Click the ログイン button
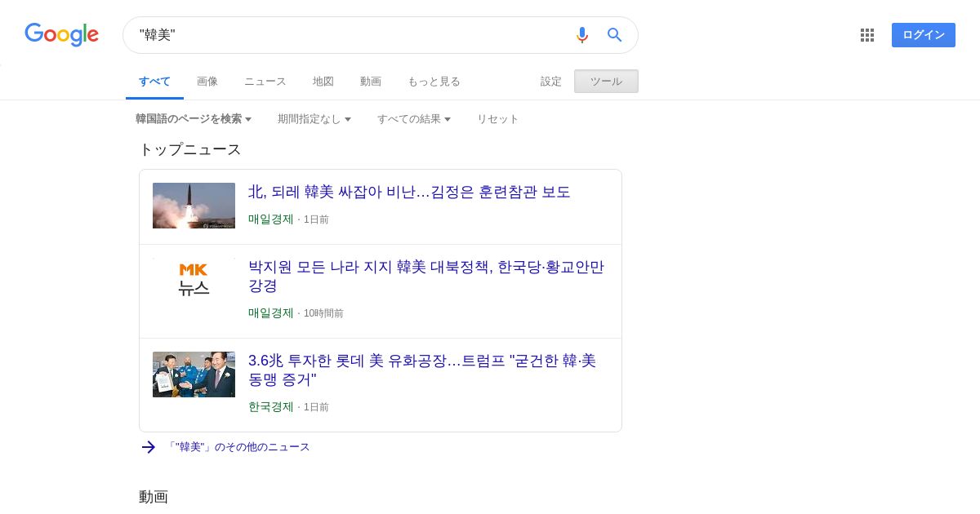 924,35
